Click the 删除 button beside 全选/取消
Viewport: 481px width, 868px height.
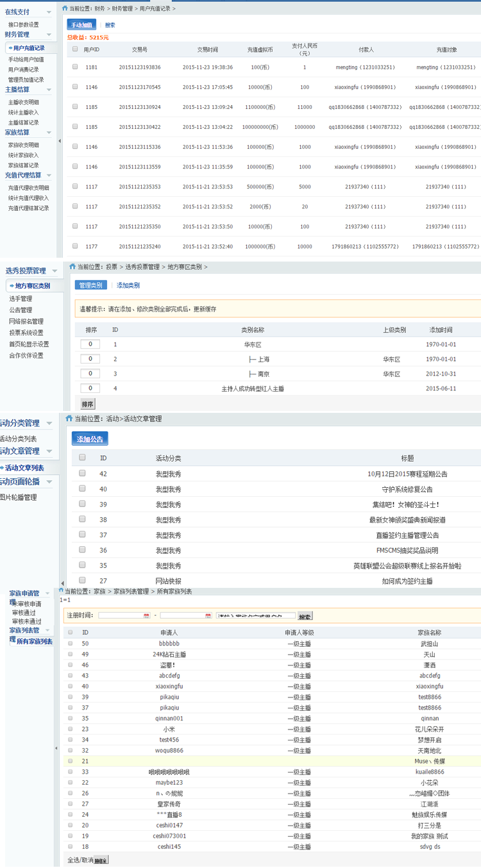coord(101,860)
